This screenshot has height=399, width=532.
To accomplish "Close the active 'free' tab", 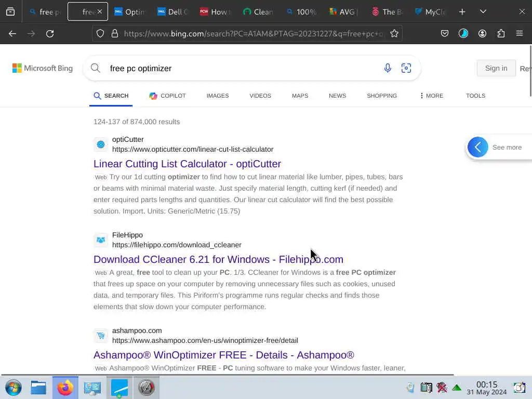I will [x=100, y=11].
